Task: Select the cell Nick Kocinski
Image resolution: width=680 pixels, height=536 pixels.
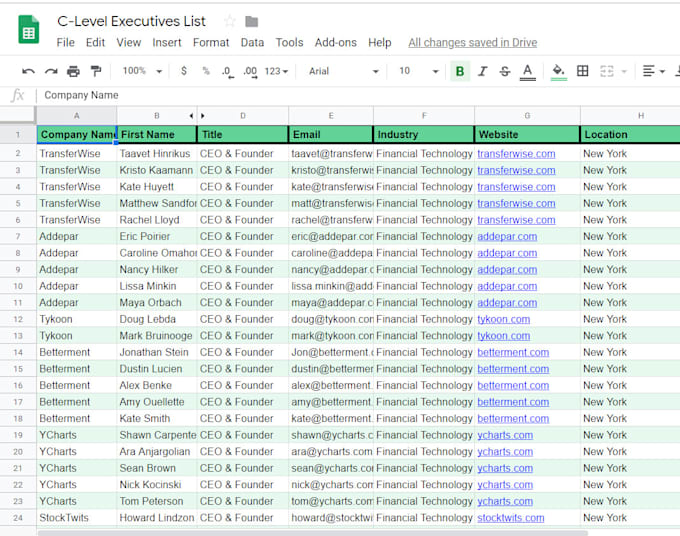Action: click(157, 485)
